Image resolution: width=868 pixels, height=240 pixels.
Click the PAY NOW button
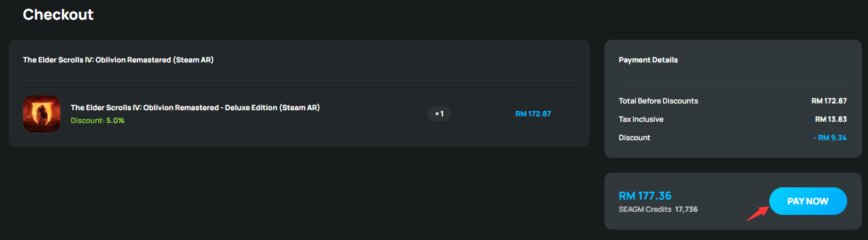(x=808, y=201)
